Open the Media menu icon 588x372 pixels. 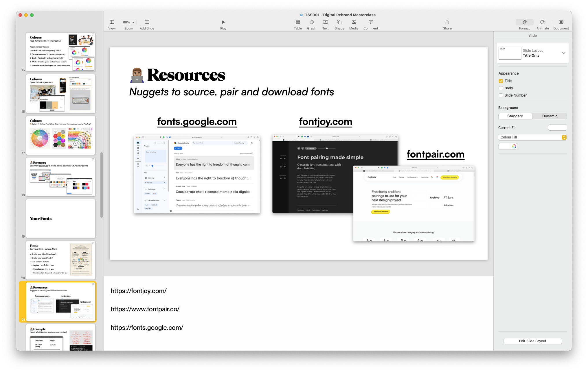[354, 22]
